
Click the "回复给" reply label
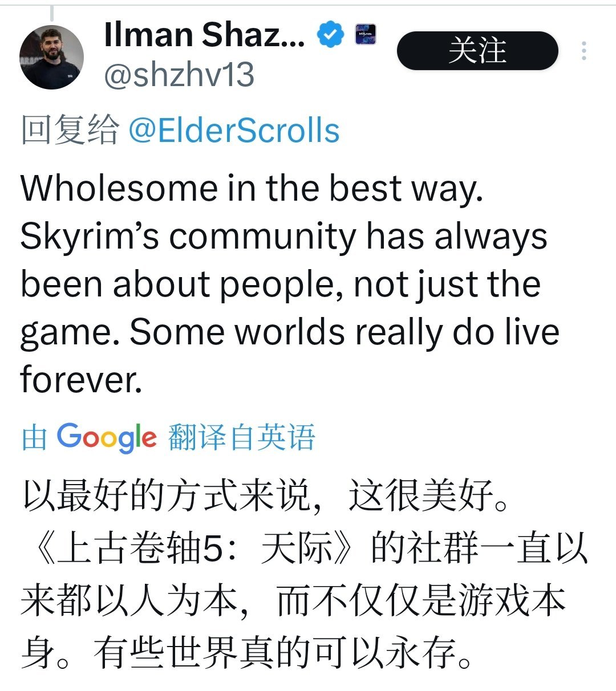[x=71, y=130]
